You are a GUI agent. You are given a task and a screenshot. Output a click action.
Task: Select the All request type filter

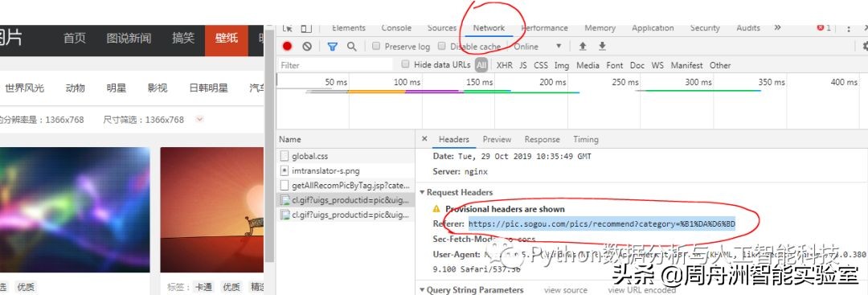(x=481, y=65)
